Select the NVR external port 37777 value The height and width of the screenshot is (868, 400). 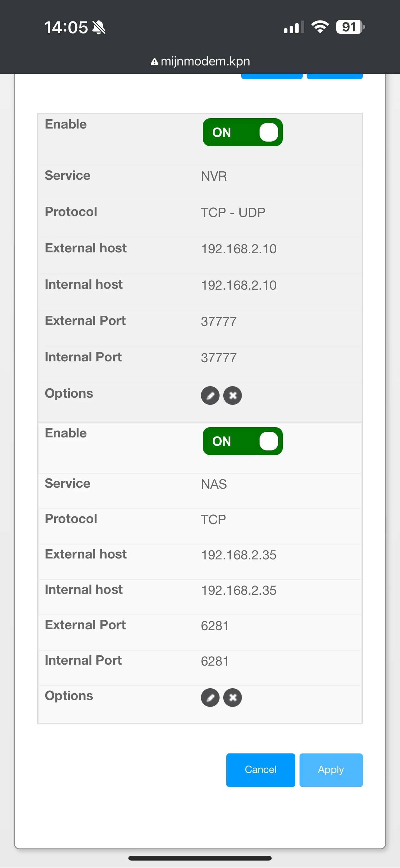pos(219,321)
